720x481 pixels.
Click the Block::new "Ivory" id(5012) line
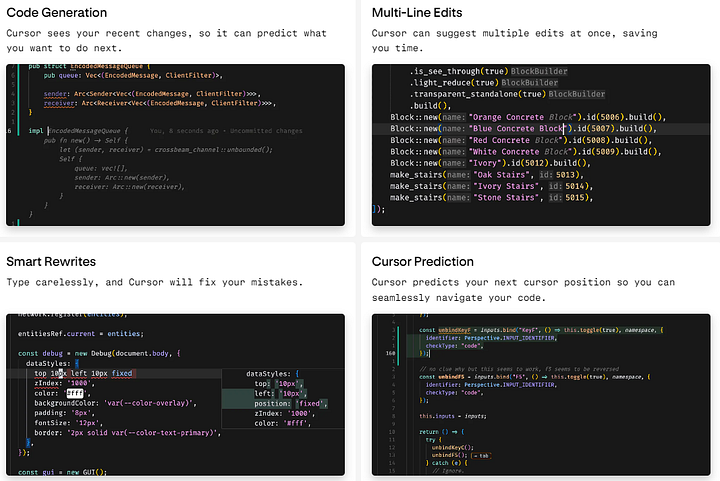pos(490,163)
